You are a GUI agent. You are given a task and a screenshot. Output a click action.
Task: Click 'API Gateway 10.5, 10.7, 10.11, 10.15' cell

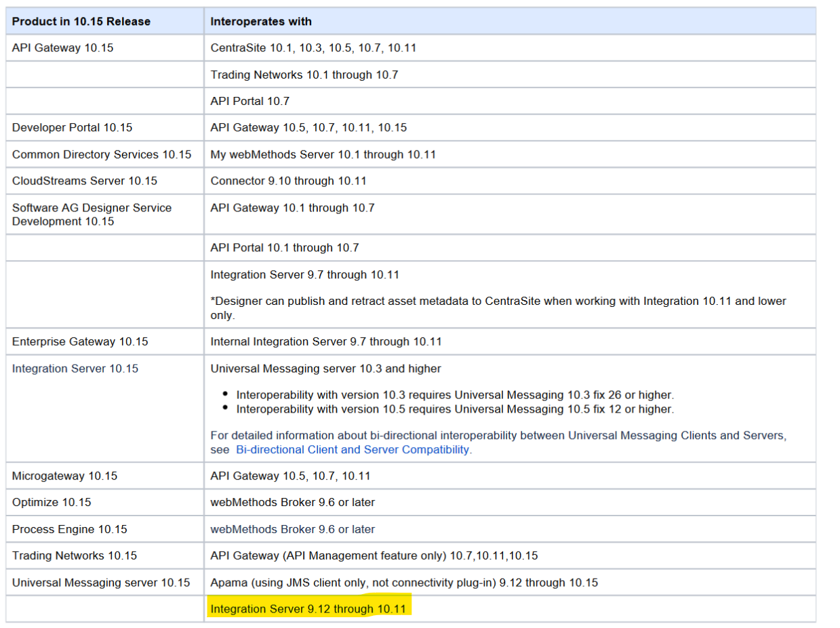pos(510,127)
